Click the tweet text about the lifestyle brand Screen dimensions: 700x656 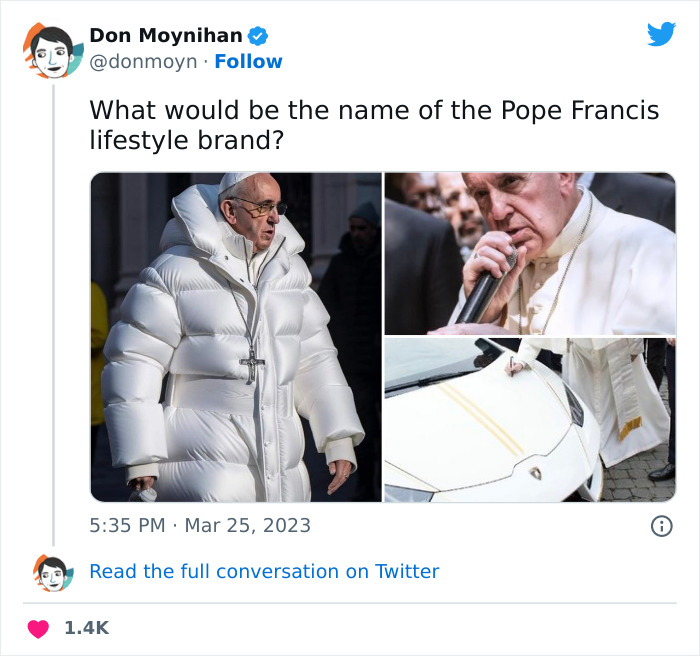374,125
